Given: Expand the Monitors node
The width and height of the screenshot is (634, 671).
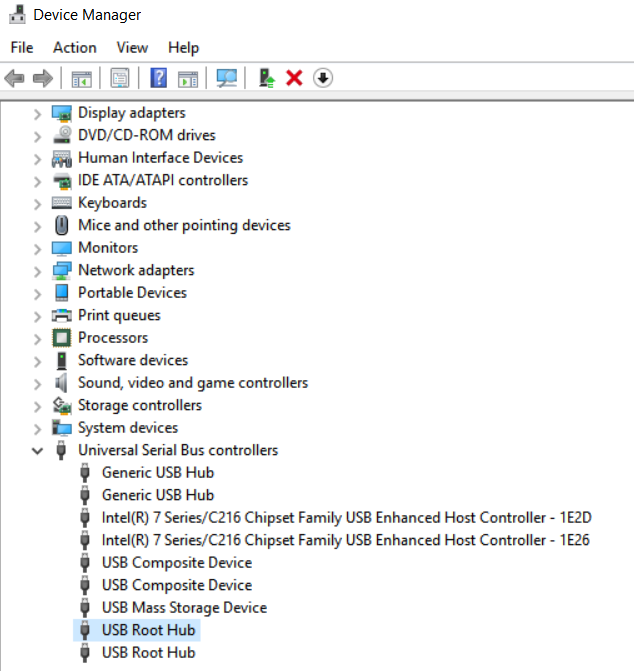Looking at the screenshot, I should [38, 249].
